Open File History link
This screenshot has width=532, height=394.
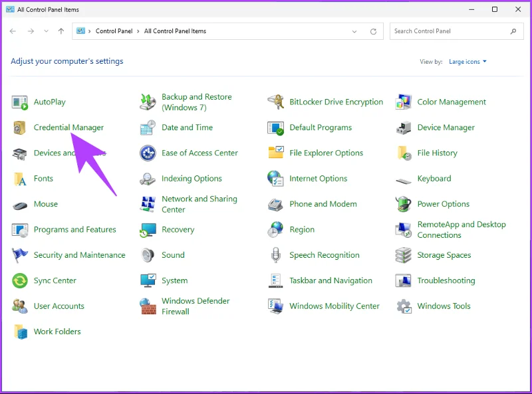click(438, 153)
